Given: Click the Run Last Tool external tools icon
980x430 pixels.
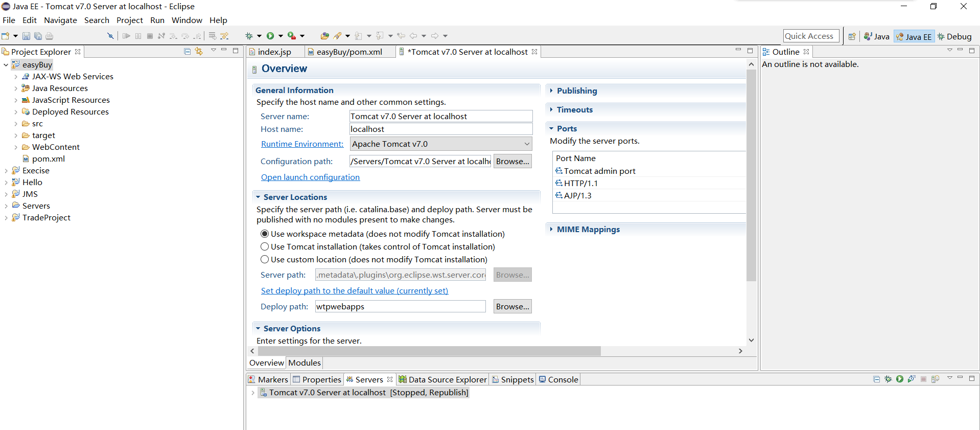Looking at the screenshot, I should (x=292, y=36).
